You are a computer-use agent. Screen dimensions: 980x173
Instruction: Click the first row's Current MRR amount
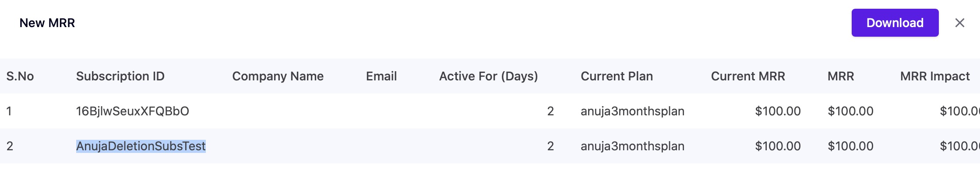pos(778,111)
